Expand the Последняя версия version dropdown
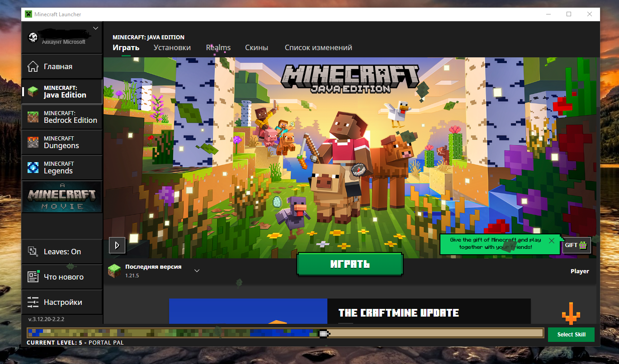The height and width of the screenshot is (364, 619). pyautogui.click(x=197, y=271)
